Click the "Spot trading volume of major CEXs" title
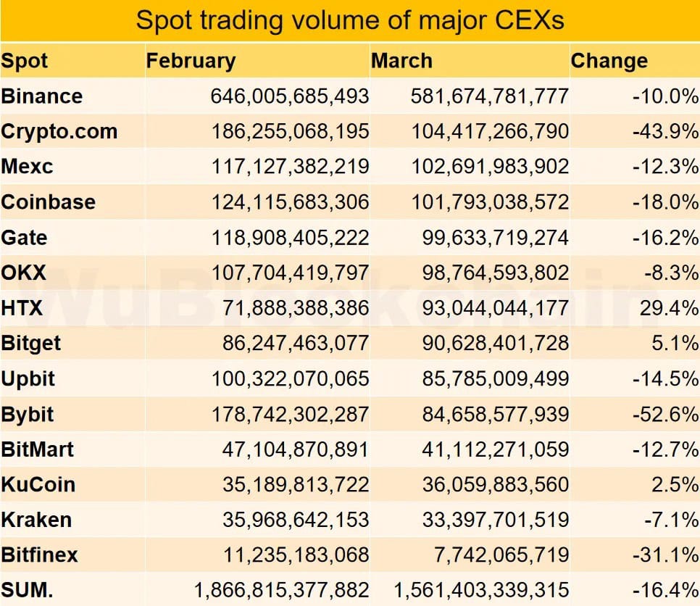Screen dimensions: 700x606 pos(350,20)
